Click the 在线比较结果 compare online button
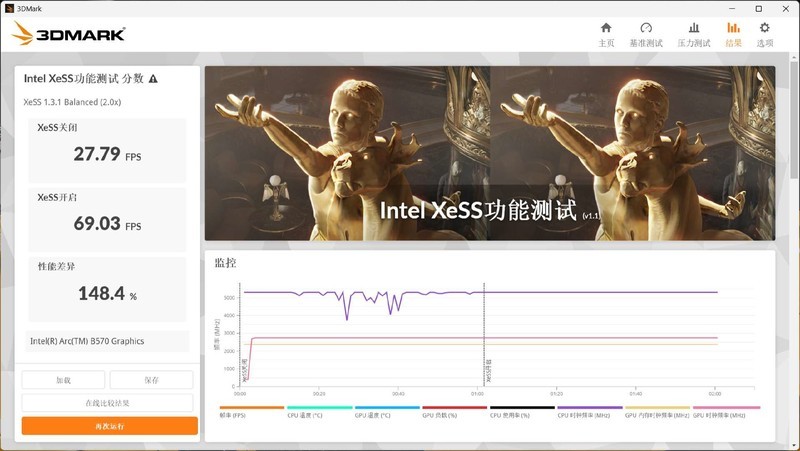 (x=107, y=403)
